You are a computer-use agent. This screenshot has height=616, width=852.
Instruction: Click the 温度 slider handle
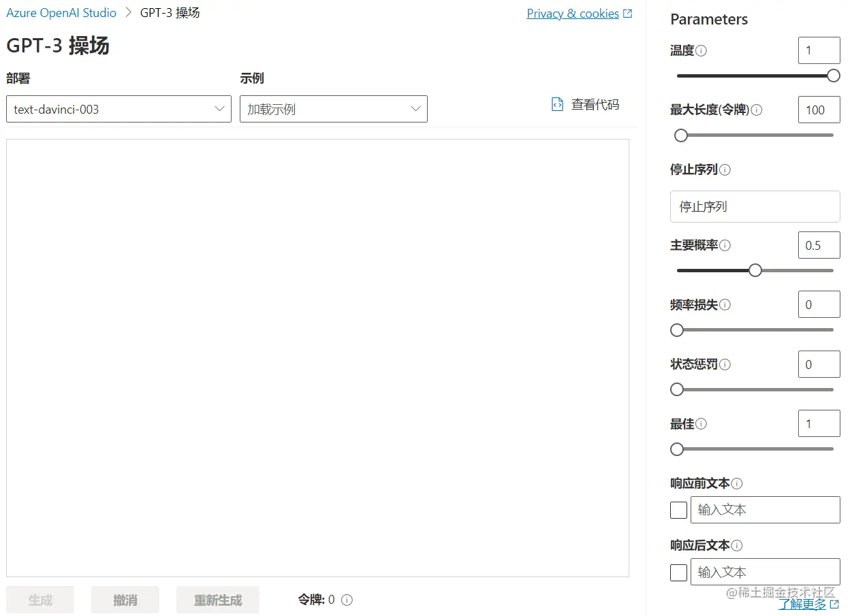coord(834,76)
